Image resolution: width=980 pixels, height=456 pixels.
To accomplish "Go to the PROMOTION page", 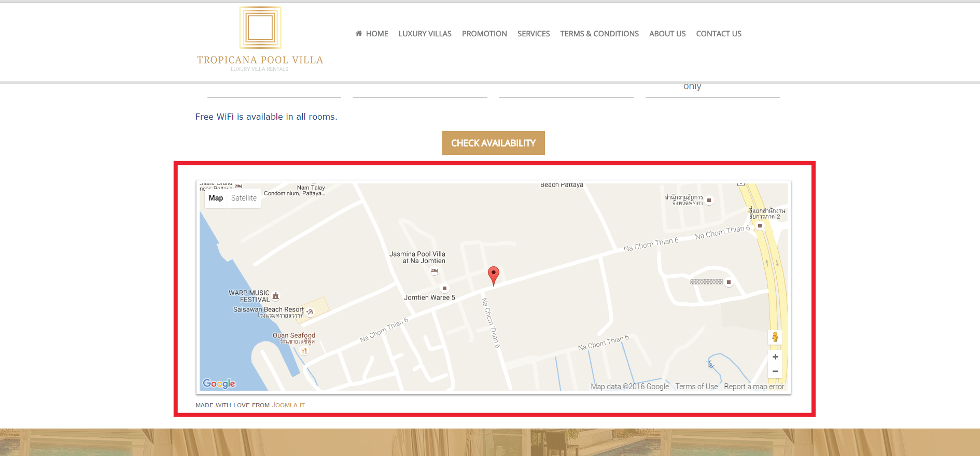I will tap(484, 34).
